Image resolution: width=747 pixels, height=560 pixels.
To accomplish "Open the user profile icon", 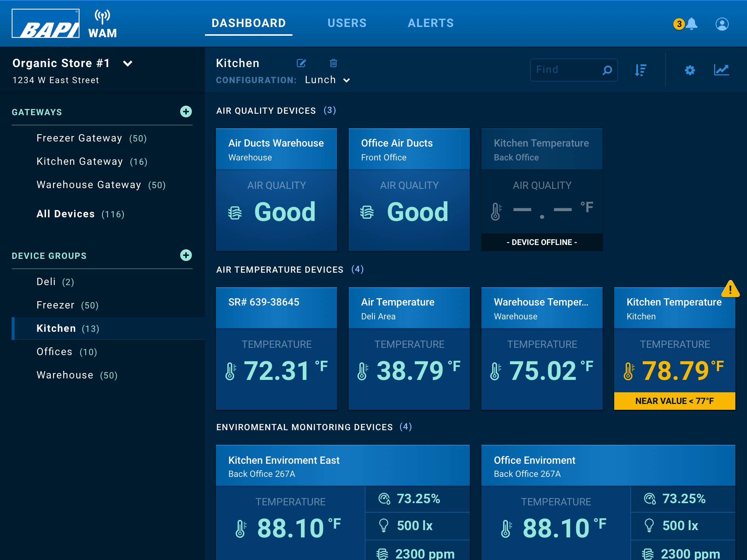I will [722, 24].
